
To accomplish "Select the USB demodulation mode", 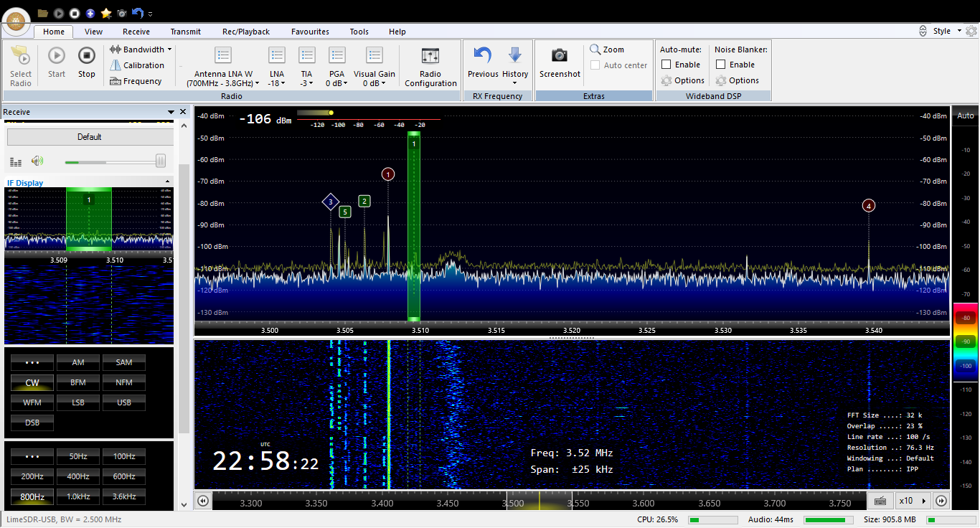I will 124,402.
